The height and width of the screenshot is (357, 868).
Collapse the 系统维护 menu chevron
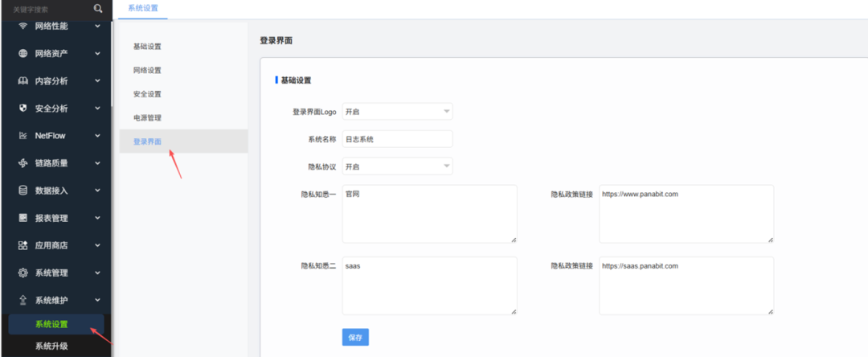point(97,299)
